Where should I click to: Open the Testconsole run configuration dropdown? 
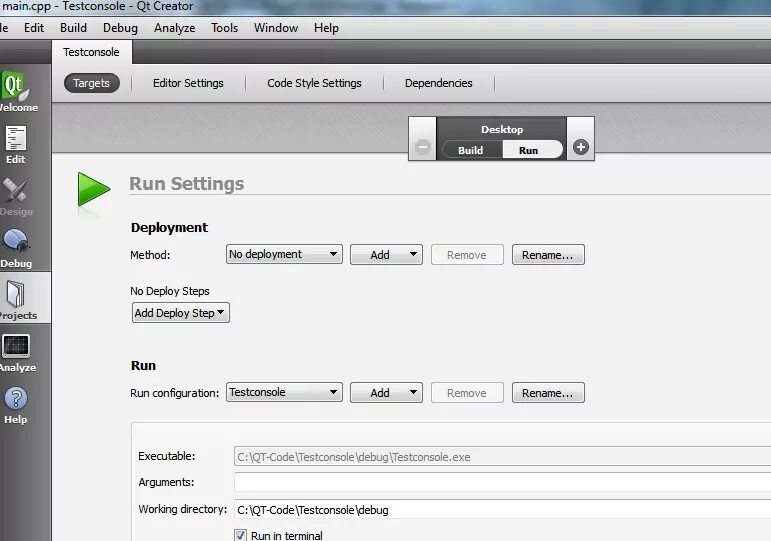pos(284,392)
